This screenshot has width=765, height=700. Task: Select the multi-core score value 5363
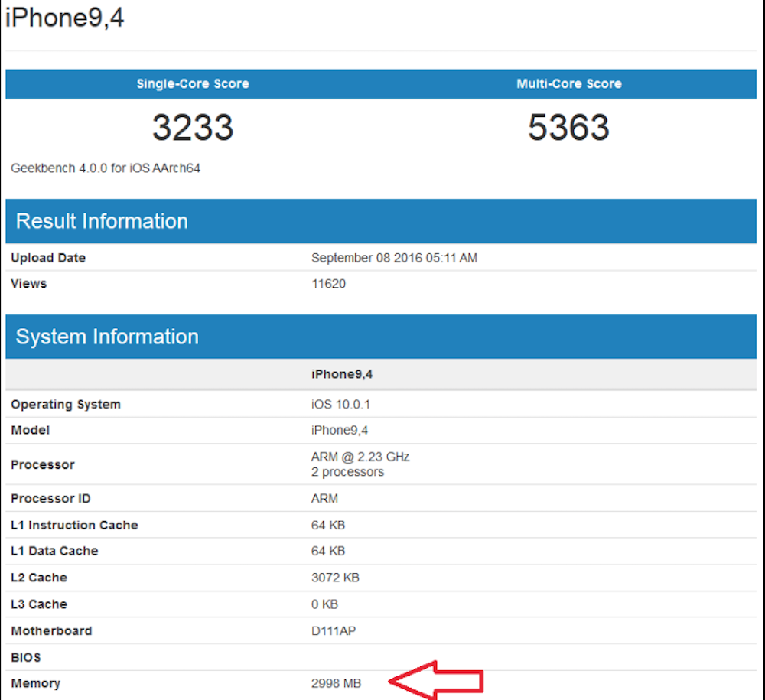[569, 127]
